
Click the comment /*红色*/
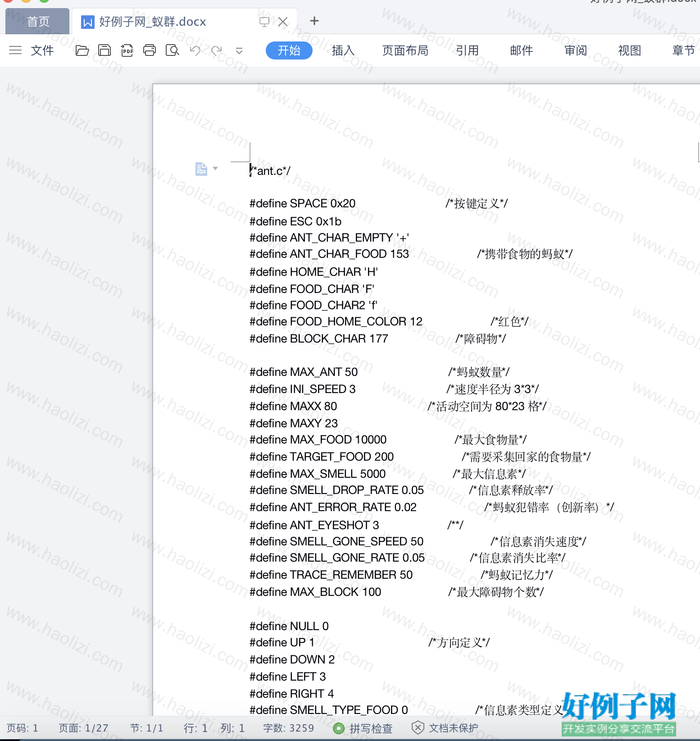(509, 321)
